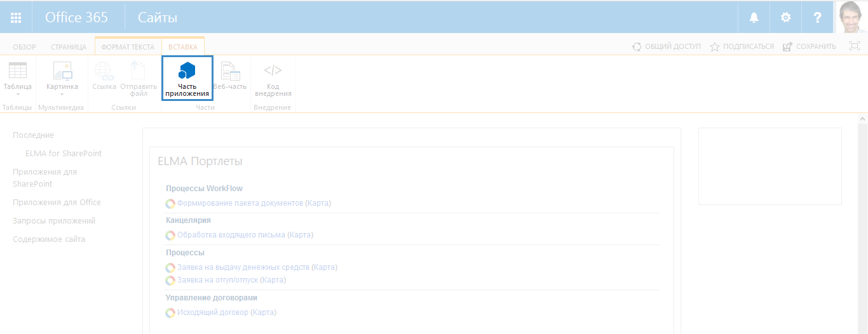Viewport: 868px width, 334px height.
Task: Click icon beside Формирование пакета документов
Action: coord(170,204)
